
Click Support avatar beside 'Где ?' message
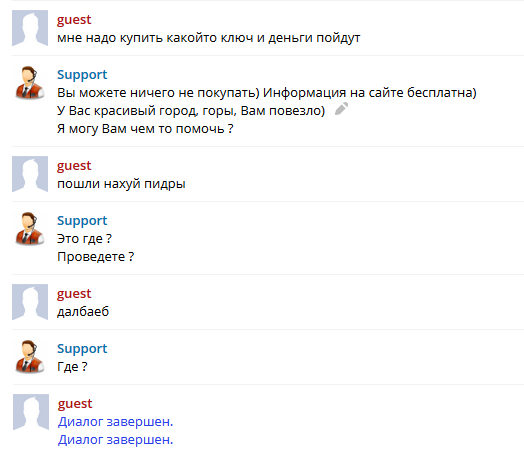click(x=30, y=357)
